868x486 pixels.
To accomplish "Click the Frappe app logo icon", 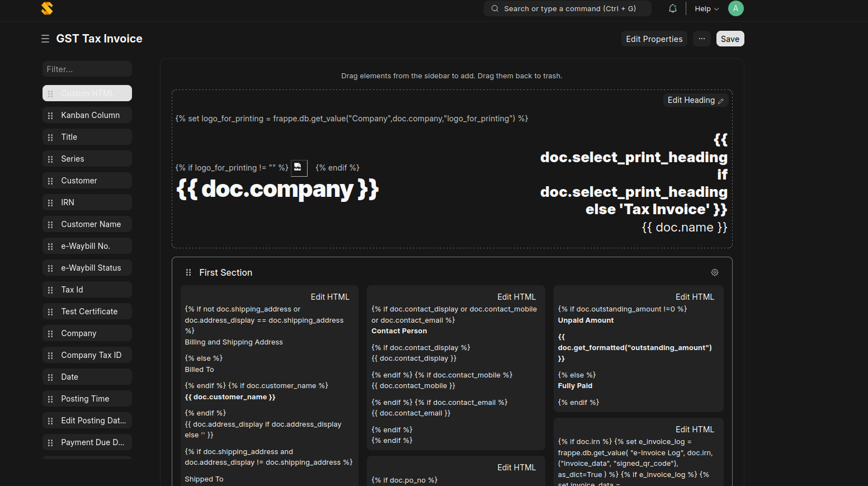I will point(47,8).
